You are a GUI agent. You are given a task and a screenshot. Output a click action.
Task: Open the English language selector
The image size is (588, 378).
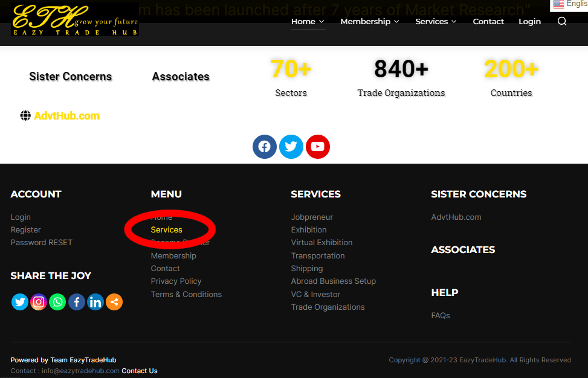[569, 4]
